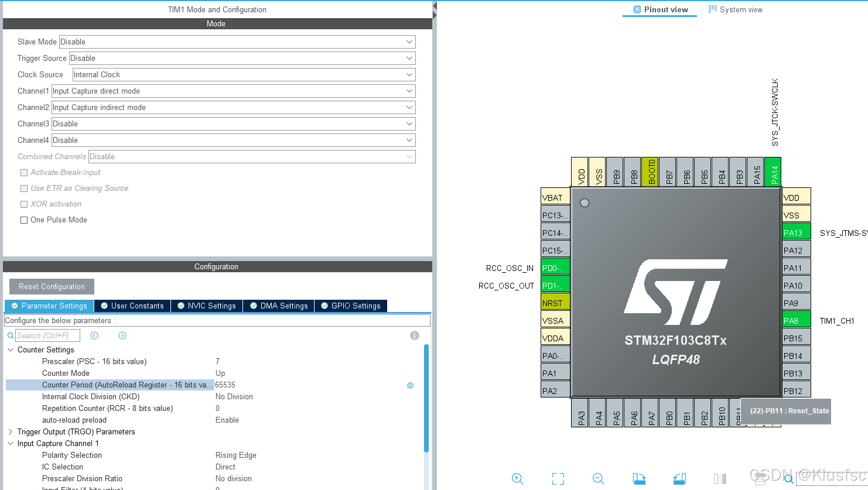Select the PA12 pin

[x=796, y=250]
